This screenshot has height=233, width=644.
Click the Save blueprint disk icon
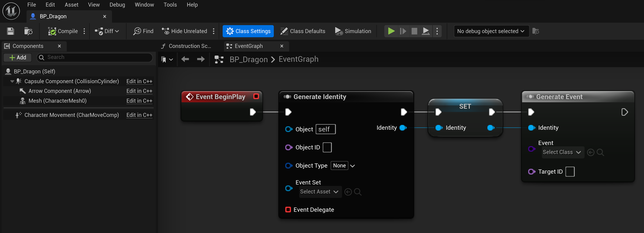coord(11,31)
